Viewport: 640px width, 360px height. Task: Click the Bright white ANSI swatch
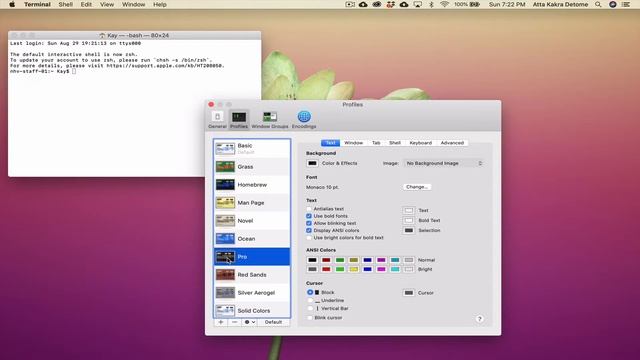tap(409, 269)
